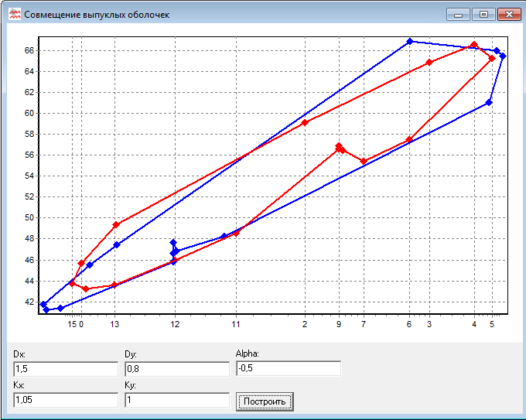This screenshot has height=420, width=526.
Task: Close the Совмещение выпуклых оболочек window
Action: point(508,14)
